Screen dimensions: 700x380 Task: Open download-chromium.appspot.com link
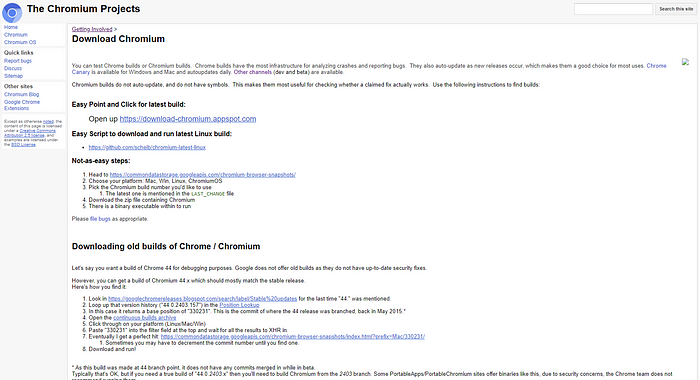pos(188,119)
